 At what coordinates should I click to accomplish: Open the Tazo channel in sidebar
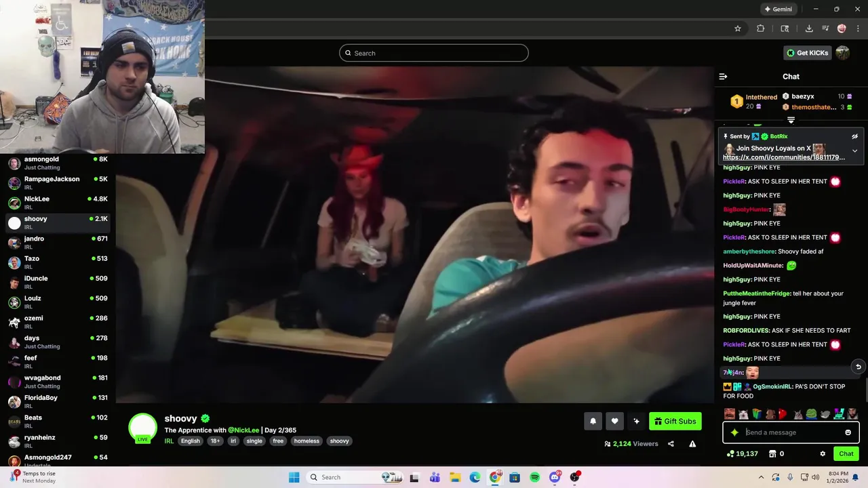coord(58,262)
